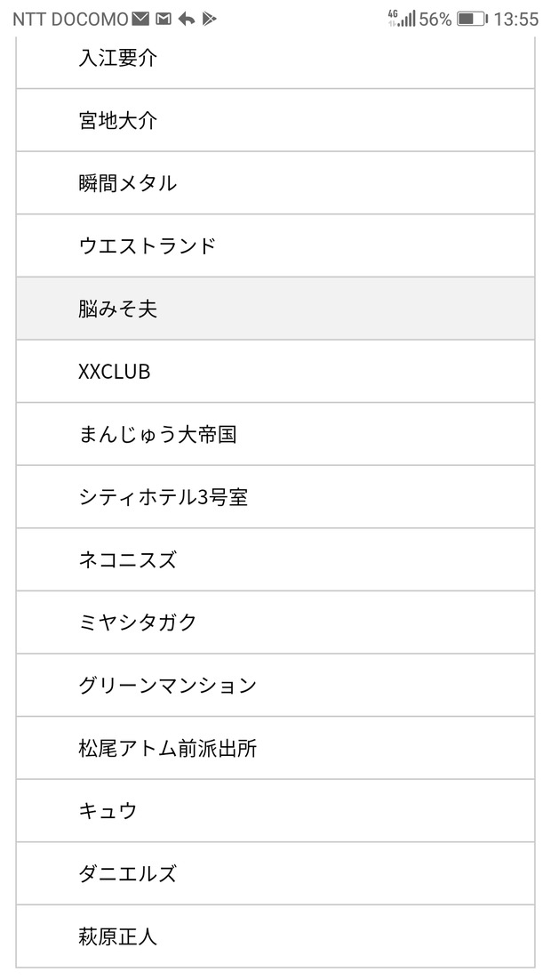Screen dimensions: 551x980
Task: Select 松尾アトム前派出所 item
Action: (275, 748)
